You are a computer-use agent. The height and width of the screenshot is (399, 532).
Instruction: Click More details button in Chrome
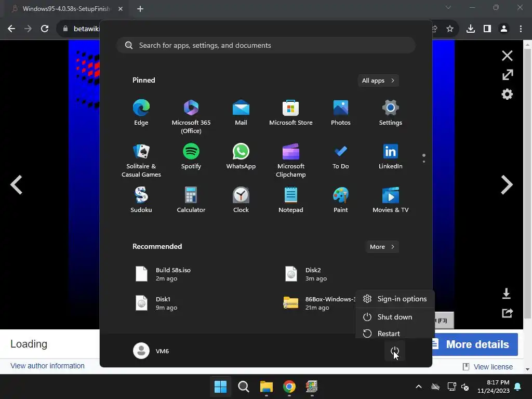coord(475,344)
